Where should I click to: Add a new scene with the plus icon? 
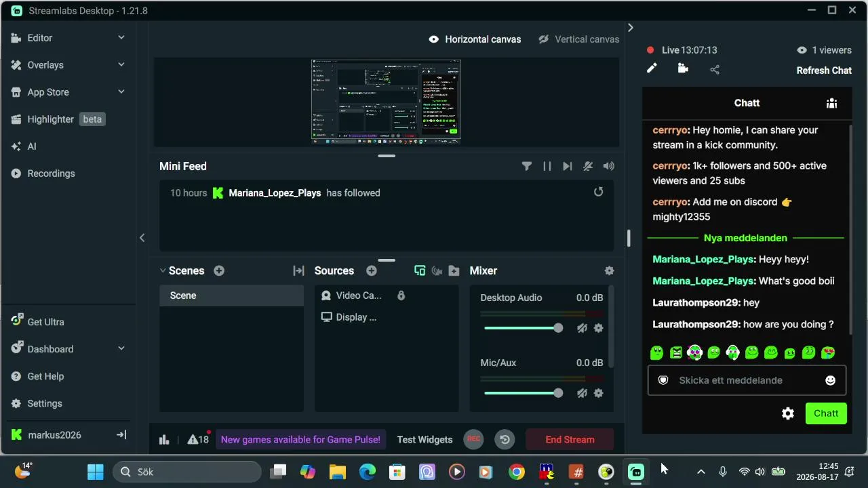(219, 270)
